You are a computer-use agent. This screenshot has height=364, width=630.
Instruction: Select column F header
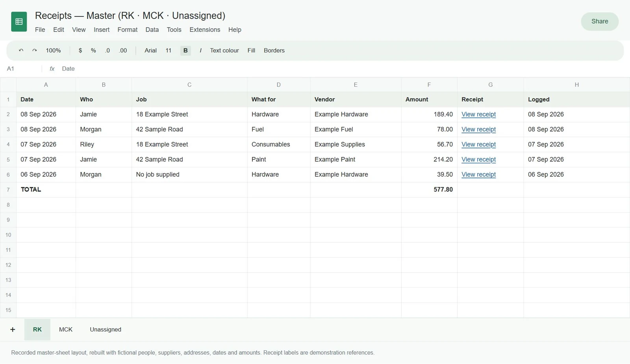coord(429,85)
